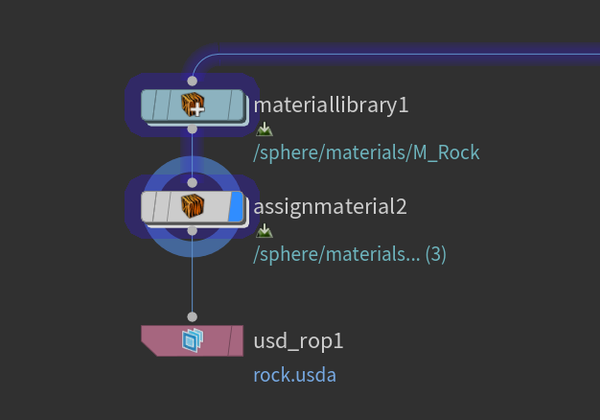600x420 pixels.
Task: Click the output connector of assignmaterial2
Action: pos(192,231)
